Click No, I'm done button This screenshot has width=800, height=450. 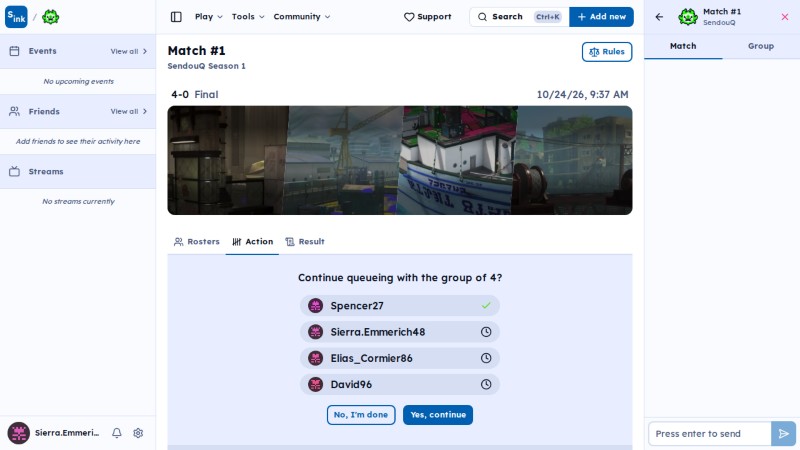tap(361, 415)
